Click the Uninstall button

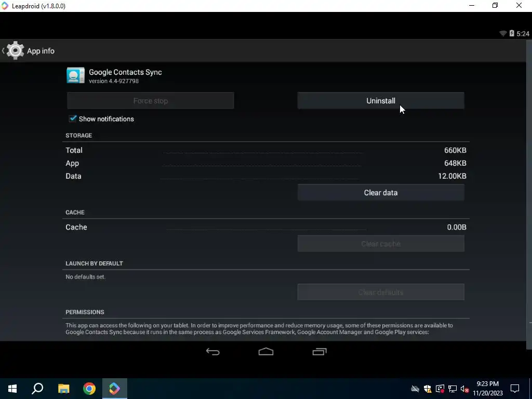tap(381, 101)
